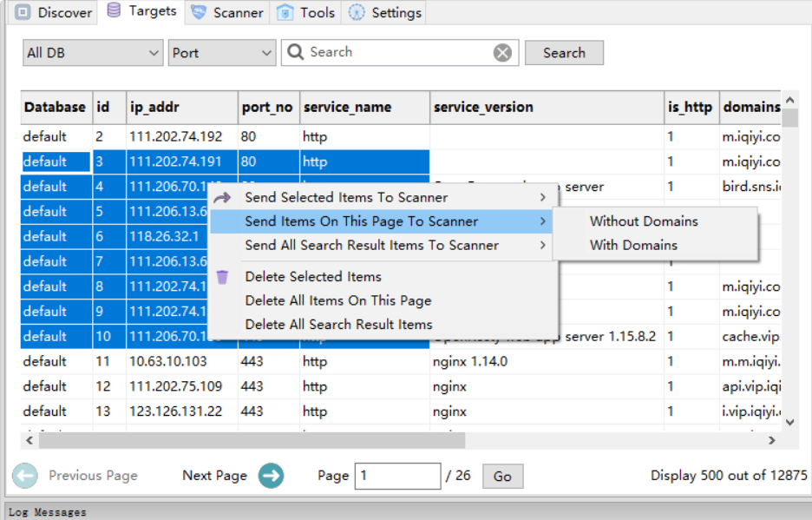812x520 pixels.
Task: Focus the Search input field
Action: coord(399,52)
